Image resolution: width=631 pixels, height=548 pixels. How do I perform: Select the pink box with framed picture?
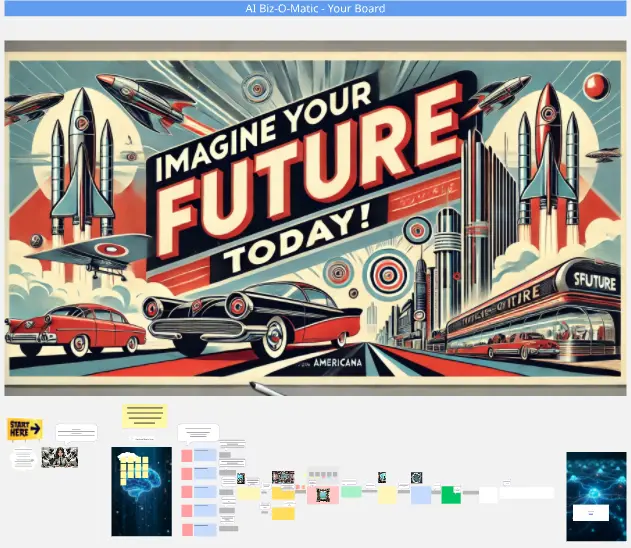322,494
